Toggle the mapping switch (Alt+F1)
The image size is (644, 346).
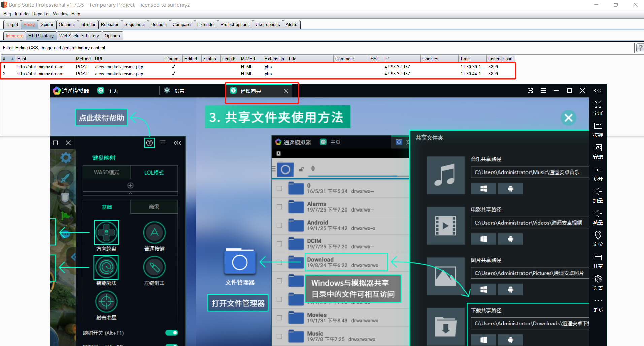pos(171,333)
